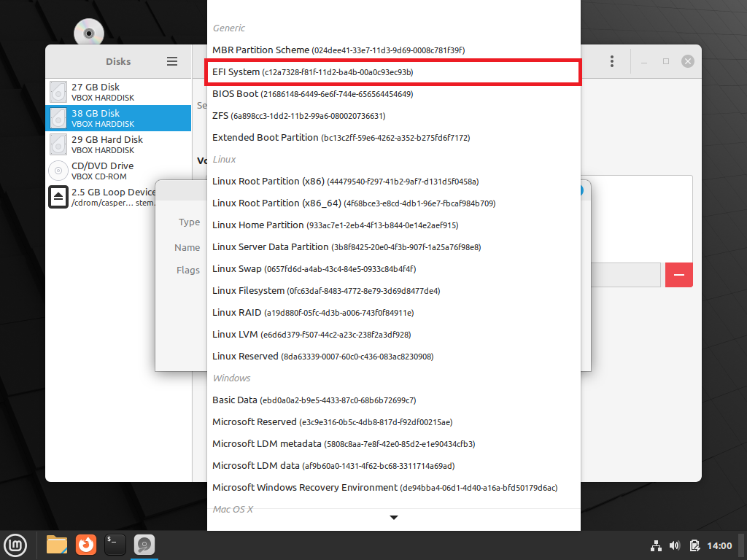Pick Linux Swap partition type
The width and height of the screenshot is (747, 560).
pos(393,269)
